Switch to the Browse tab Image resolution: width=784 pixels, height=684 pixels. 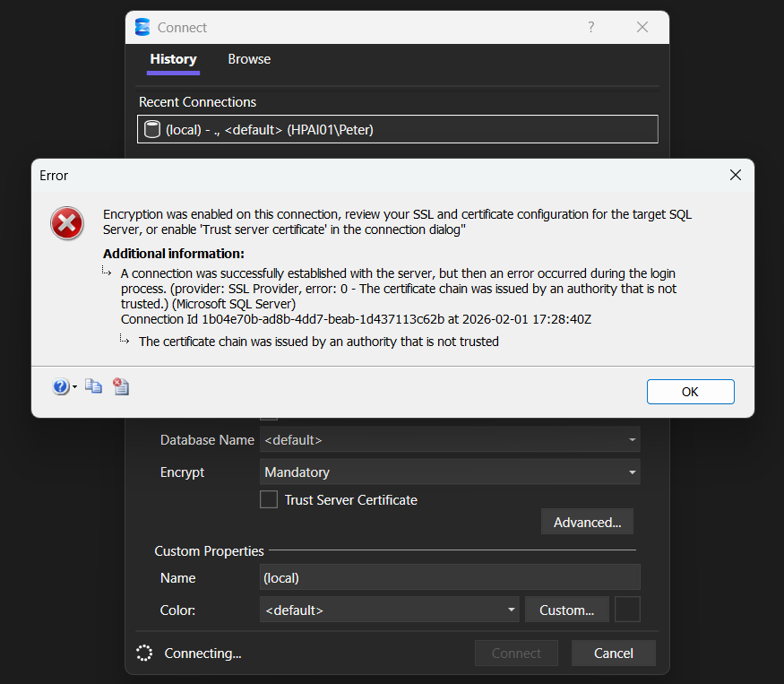249,59
